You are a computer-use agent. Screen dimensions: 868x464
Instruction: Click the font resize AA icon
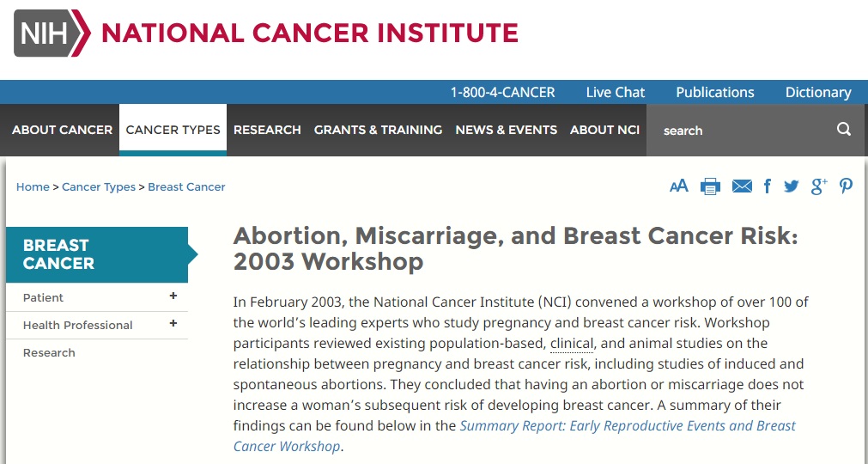(x=678, y=186)
